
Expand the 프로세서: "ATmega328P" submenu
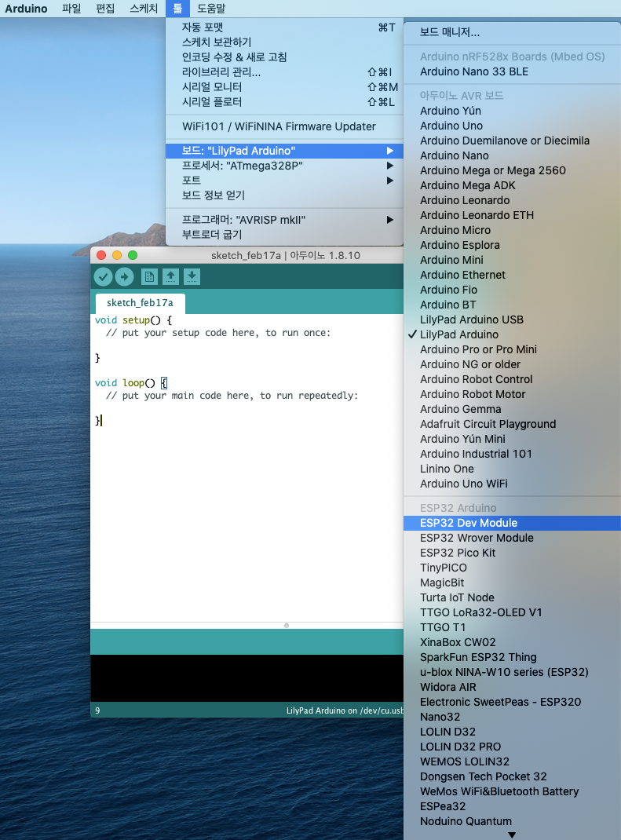point(284,166)
